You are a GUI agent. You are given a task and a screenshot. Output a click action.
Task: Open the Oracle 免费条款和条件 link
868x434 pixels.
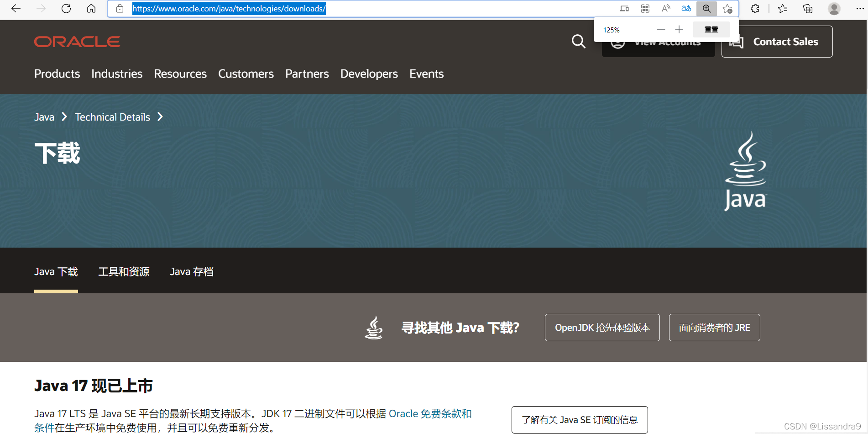click(430, 414)
